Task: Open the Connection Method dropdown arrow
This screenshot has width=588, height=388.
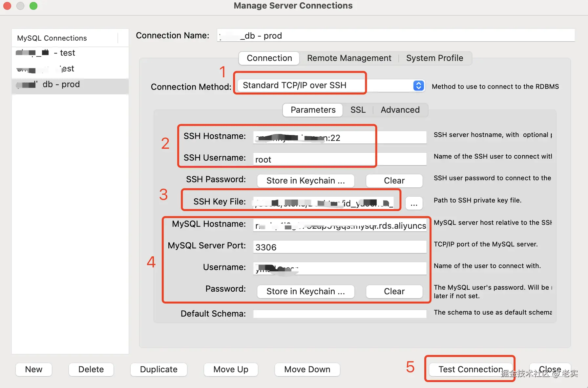Action: pyautogui.click(x=418, y=86)
